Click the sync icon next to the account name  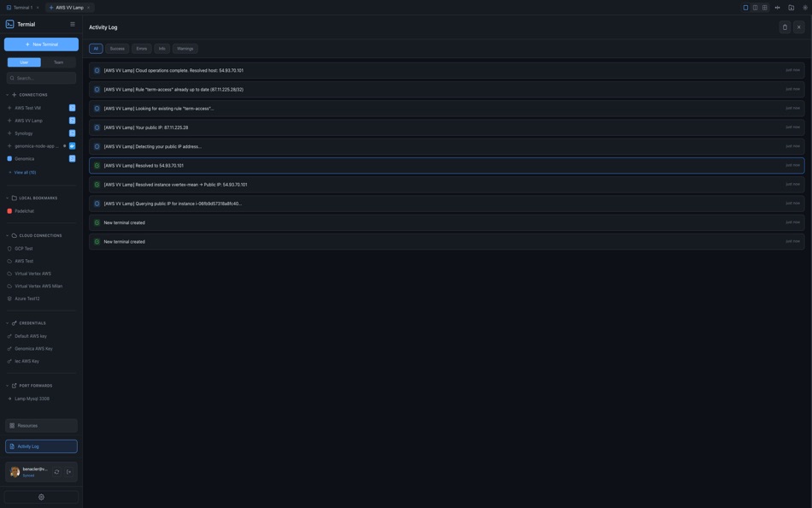point(55,470)
